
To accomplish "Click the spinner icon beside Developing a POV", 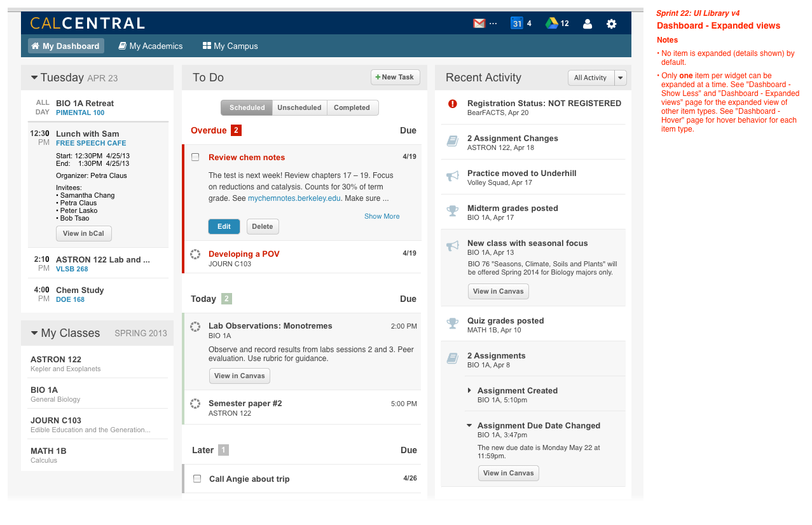I will click(x=196, y=254).
